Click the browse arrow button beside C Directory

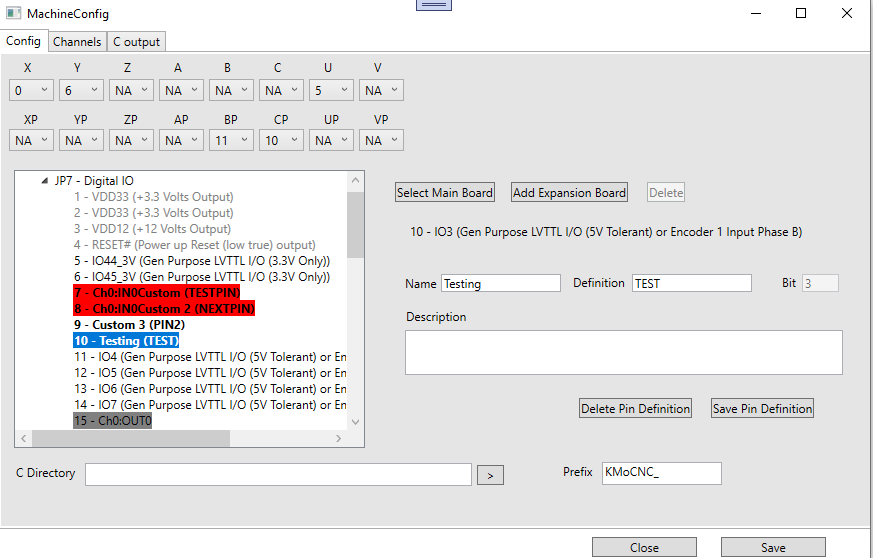[489, 474]
